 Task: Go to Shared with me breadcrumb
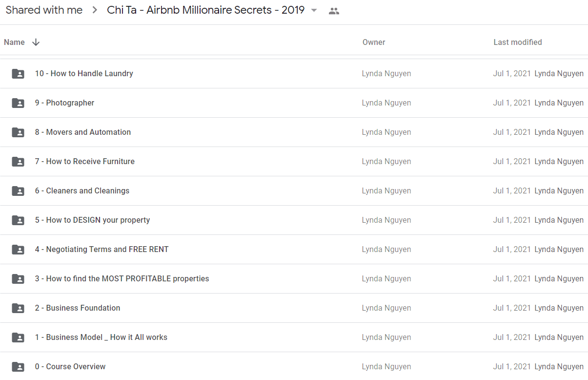[44, 10]
